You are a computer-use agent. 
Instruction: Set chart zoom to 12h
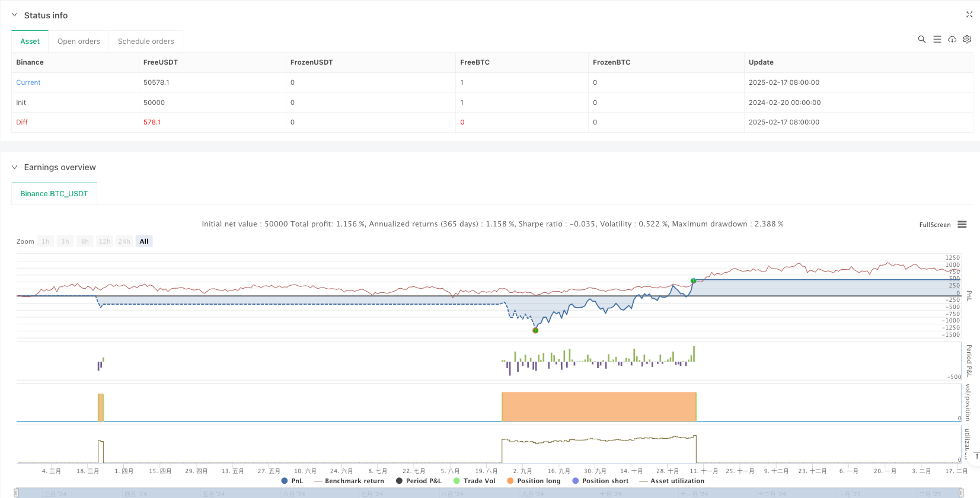point(105,241)
